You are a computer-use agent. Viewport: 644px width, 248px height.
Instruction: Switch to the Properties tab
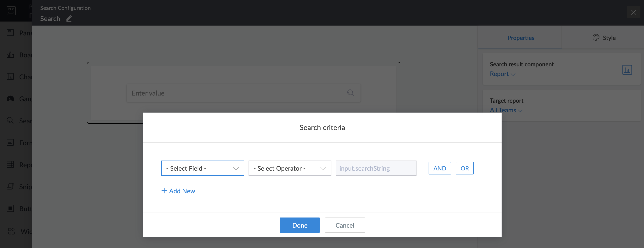point(520,38)
